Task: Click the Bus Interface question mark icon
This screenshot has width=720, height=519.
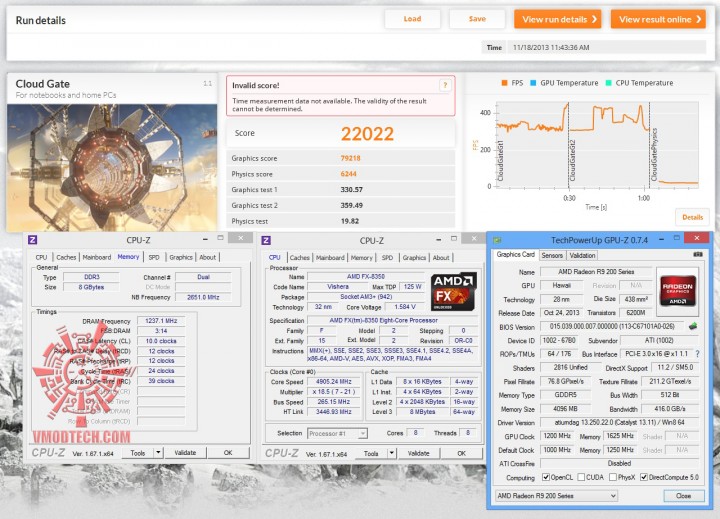Action: 698,354
